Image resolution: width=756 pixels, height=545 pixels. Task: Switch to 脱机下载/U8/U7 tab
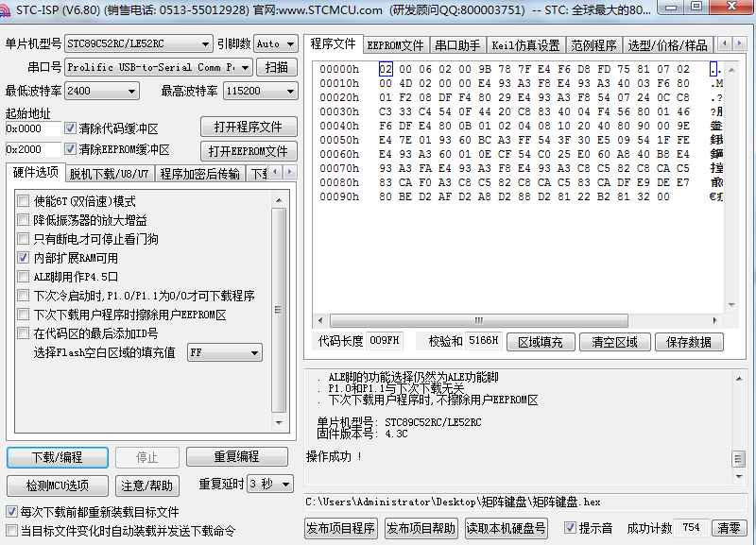pyautogui.click(x=110, y=174)
